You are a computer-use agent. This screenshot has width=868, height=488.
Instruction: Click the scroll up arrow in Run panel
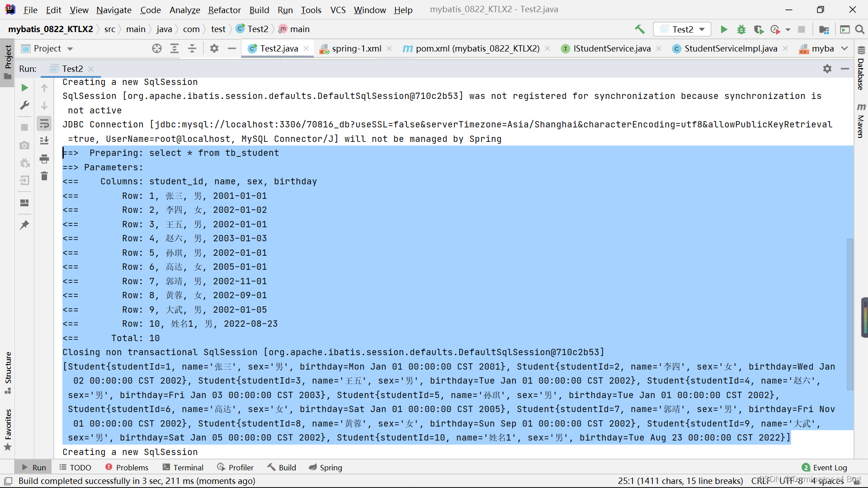[44, 88]
